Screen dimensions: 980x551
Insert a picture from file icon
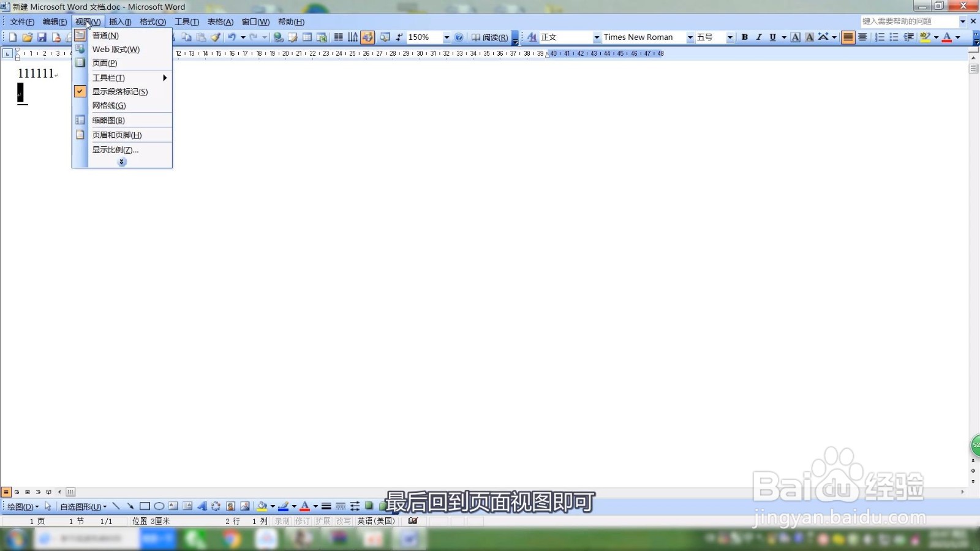pyautogui.click(x=244, y=506)
